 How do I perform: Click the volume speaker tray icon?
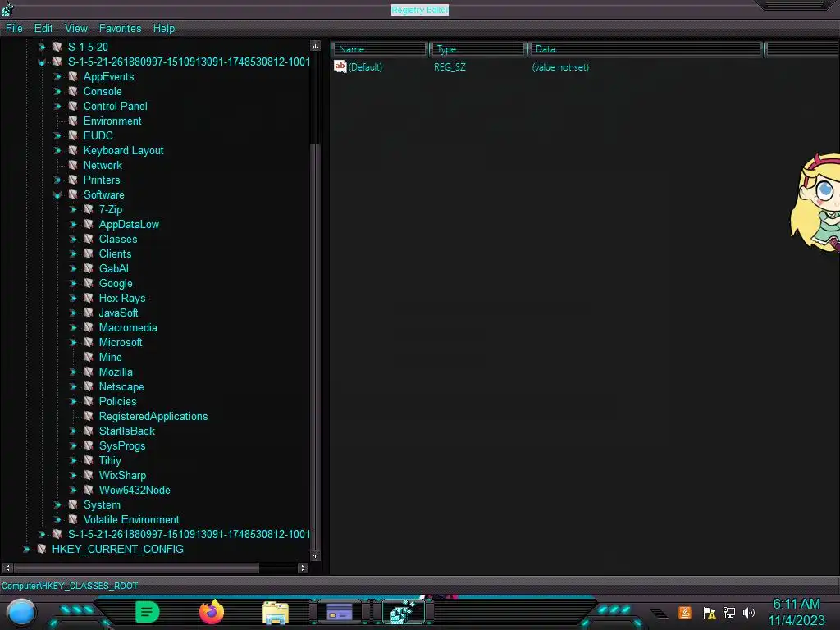[x=749, y=612]
